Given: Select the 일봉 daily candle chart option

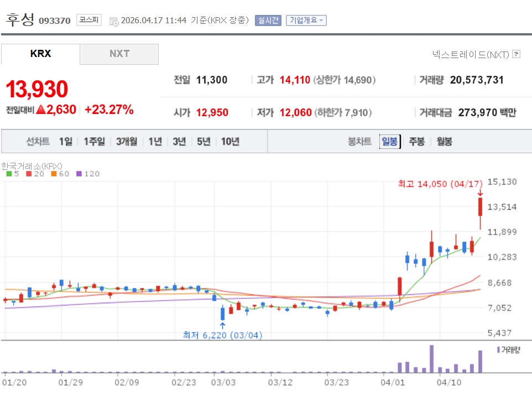Looking at the screenshot, I should pyautogui.click(x=389, y=142).
